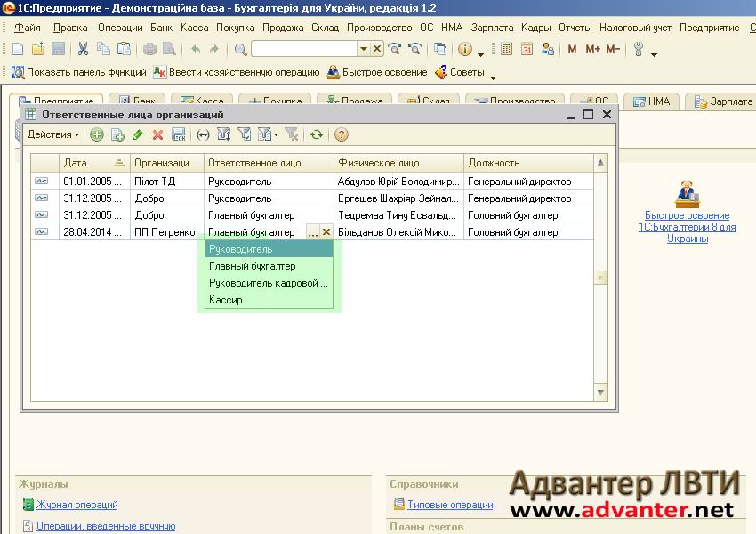Click the Советы toolbar button
The image size is (756, 534).
pyautogui.click(x=460, y=72)
